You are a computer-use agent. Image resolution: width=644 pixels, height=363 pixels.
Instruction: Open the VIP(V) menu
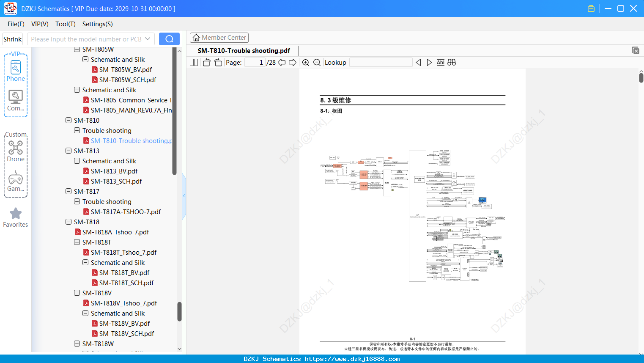pos(40,24)
